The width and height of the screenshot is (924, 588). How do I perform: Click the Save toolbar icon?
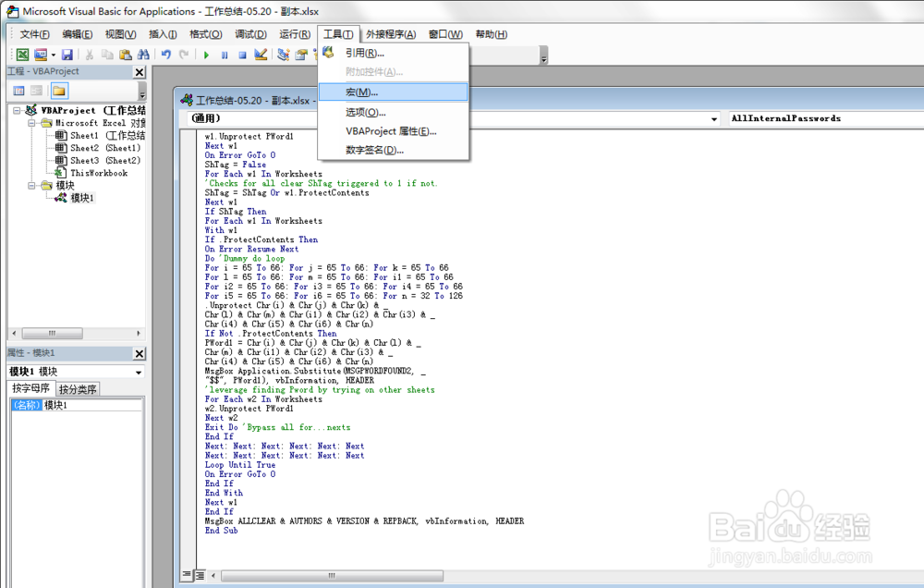pos(67,55)
